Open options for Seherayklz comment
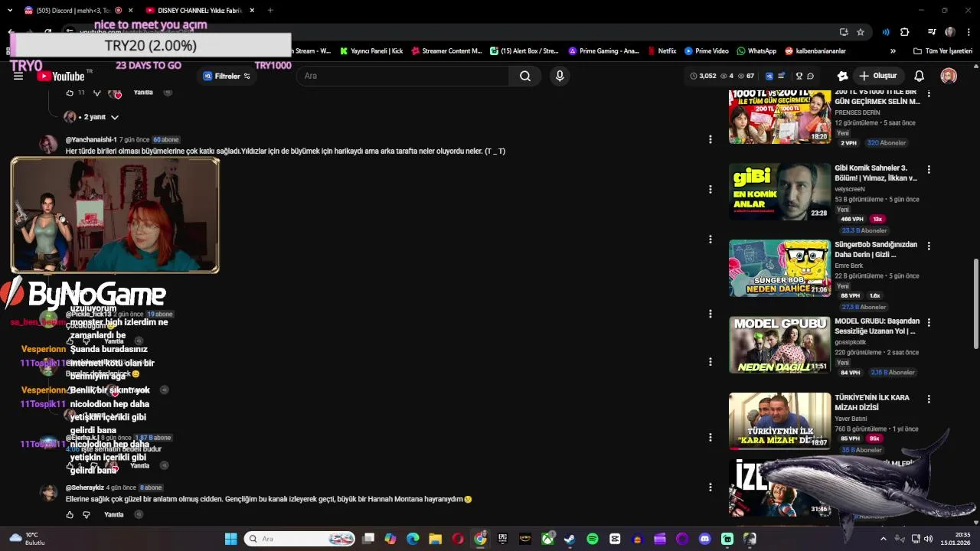This screenshot has width=980, height=551. pyautogui.click(x=710, y=487)
